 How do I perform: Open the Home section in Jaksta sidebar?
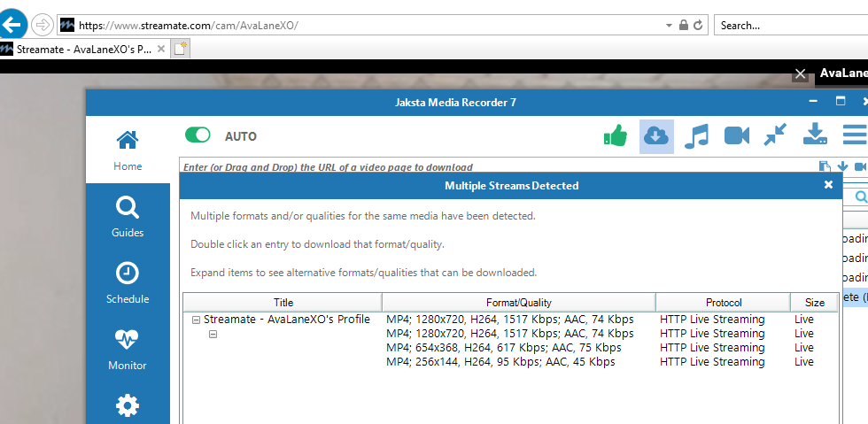(x=128, y=150)
